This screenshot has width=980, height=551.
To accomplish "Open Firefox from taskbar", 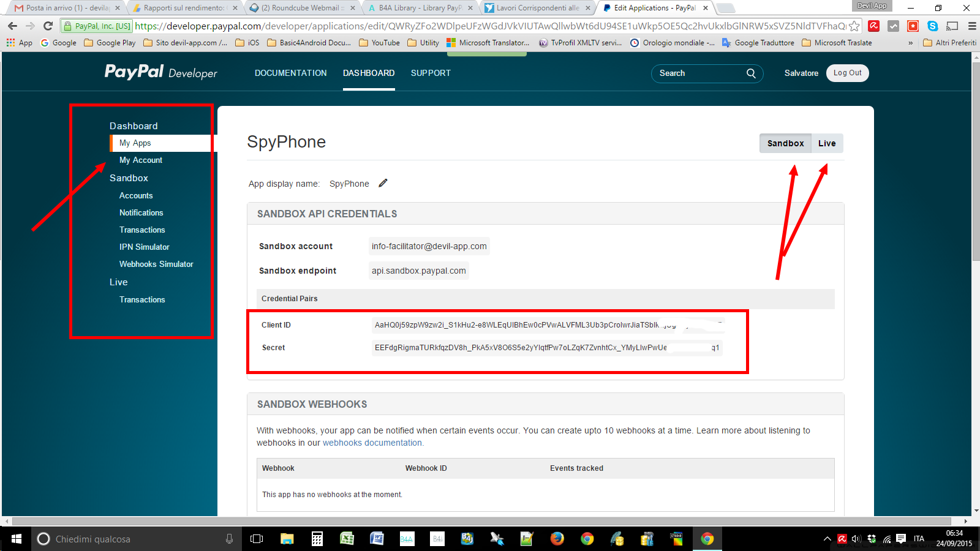I will pyautogui.click(x=557, y=539).
